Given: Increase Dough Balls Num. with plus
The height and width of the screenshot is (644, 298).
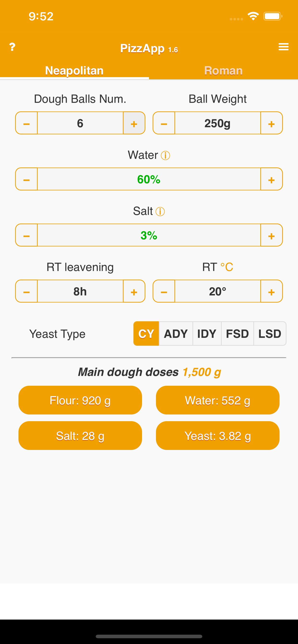Looking at the screenshot, I should pos(134,123).
